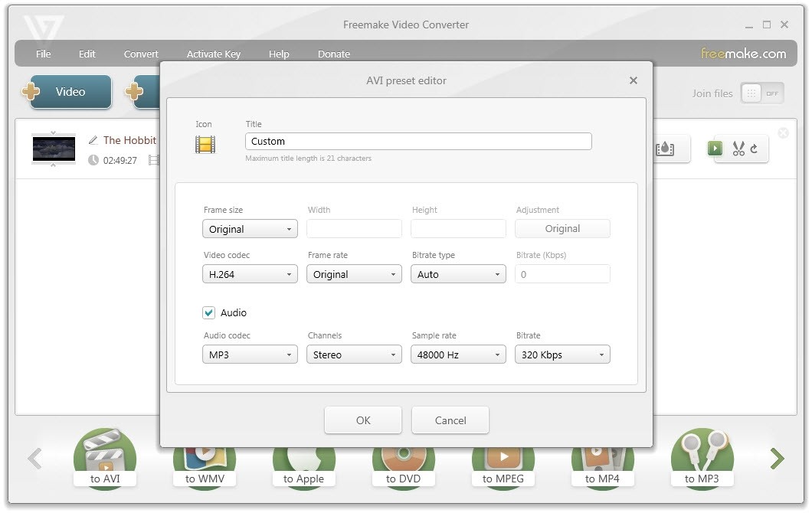
Task: Open the Sample rate 48000 Hz dropdown
Action: pos(458,355)
